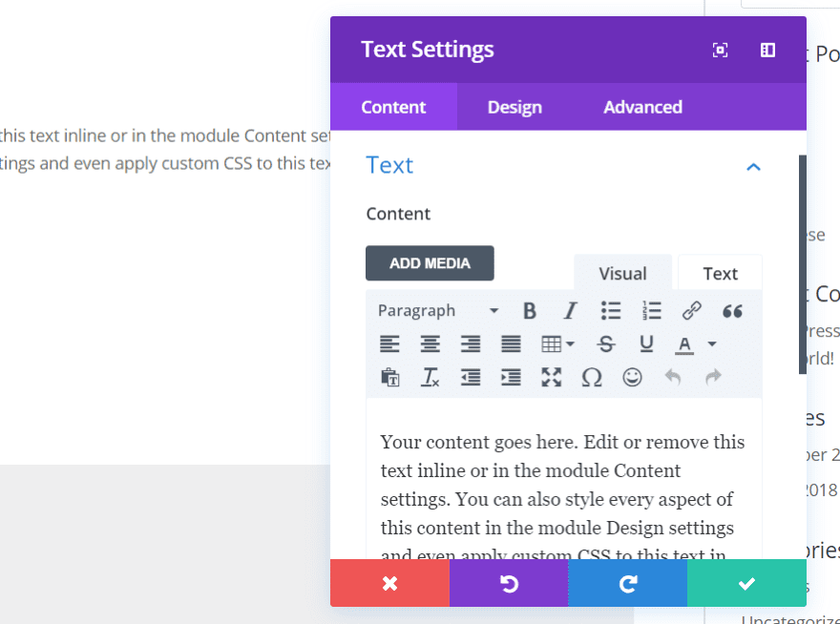Viewport: 840px width, 624px height.
Task: Apply strikethrough formatting
Action: coord(606,343)
